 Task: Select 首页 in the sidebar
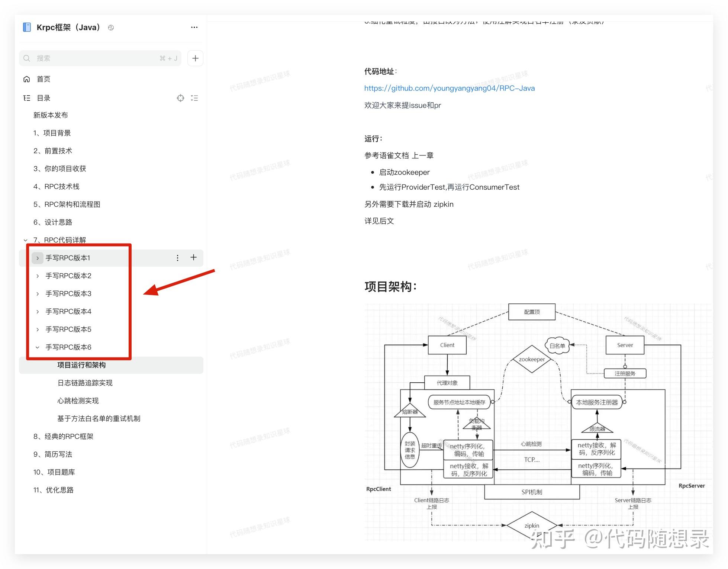tap(43, 79)
